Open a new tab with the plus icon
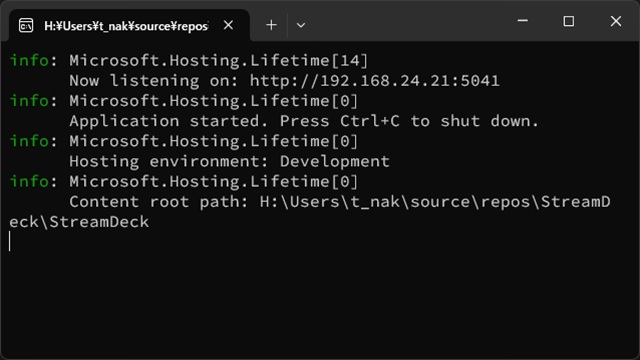This screenshot has width=640, height=360. click(x=271, y=25)
